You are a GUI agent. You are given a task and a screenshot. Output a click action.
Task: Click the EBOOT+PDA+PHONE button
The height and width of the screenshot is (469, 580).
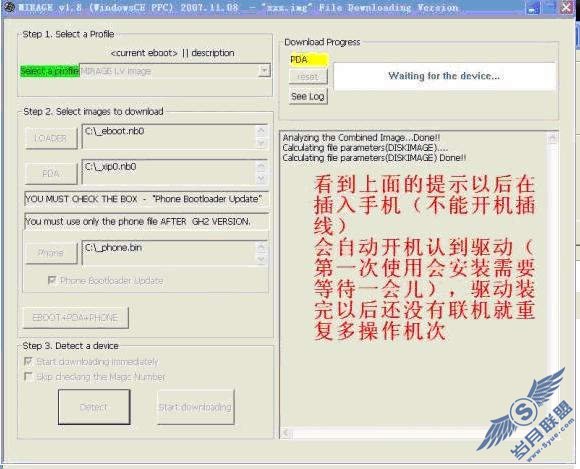(x=75, y=317)
